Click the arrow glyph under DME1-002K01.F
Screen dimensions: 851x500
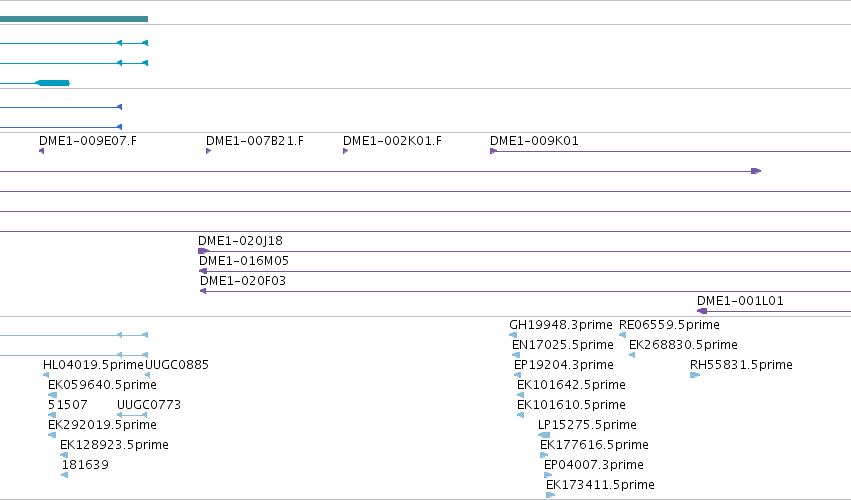(x=345, y=151)
